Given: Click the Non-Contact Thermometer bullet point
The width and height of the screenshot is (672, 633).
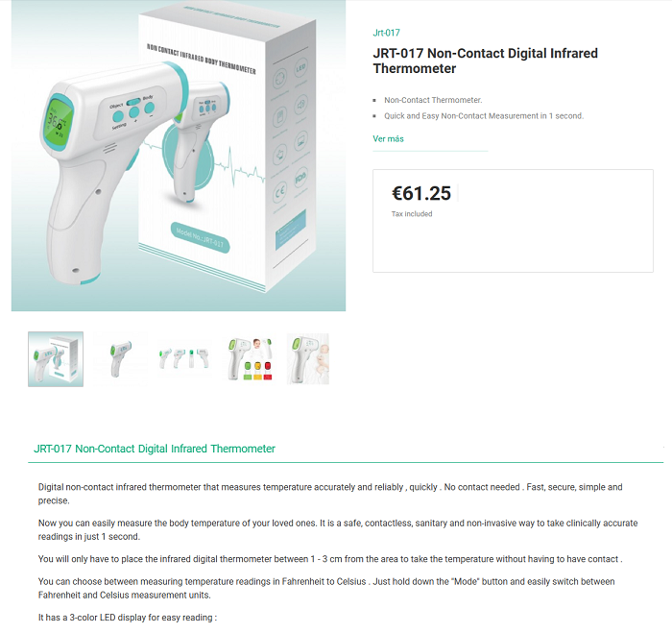Looking at the screenshot, I should (433, 100).
